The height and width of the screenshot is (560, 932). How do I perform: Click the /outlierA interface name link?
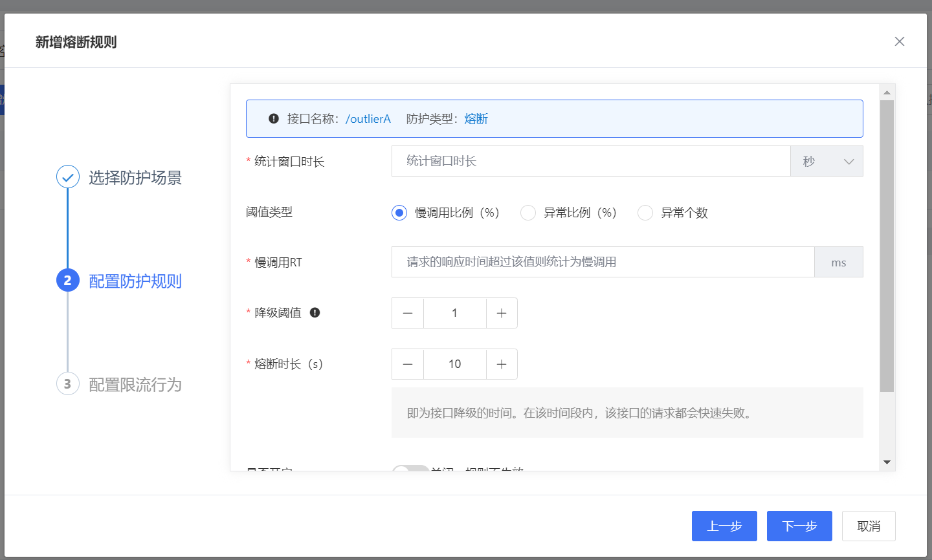(x=368, y=118)
